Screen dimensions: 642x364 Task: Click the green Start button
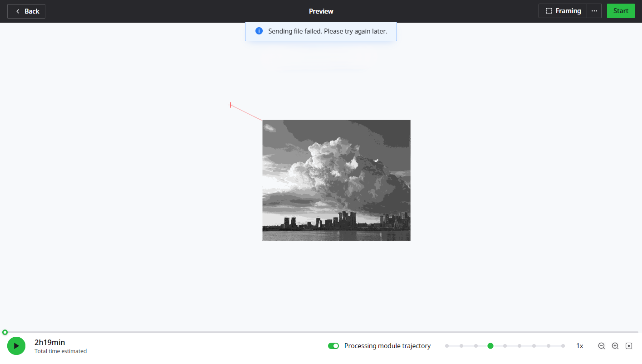click(x=621, y=11)
